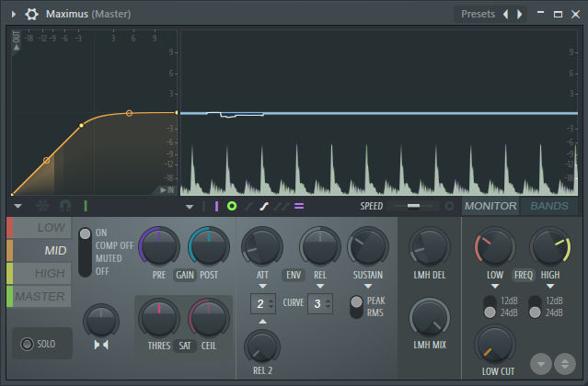
Task: Go to previous preset arrow
Action: point(506,14)
